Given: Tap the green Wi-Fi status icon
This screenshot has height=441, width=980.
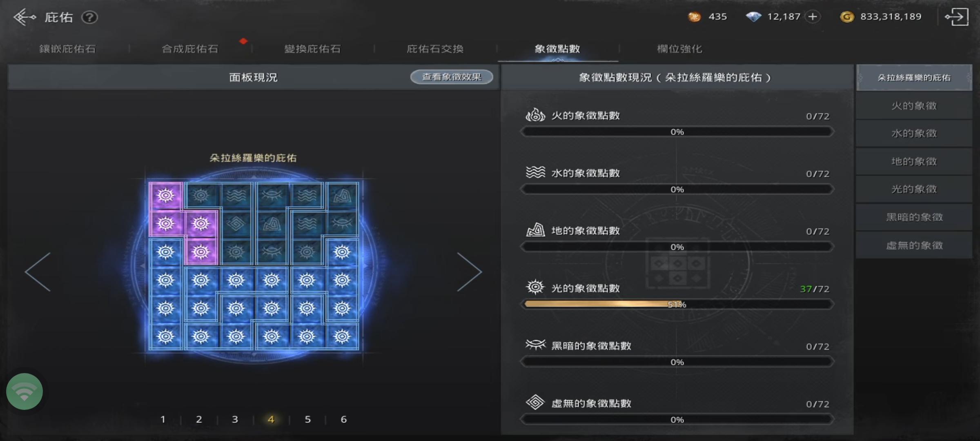Looking at the screenshot, I should (24, 391).
